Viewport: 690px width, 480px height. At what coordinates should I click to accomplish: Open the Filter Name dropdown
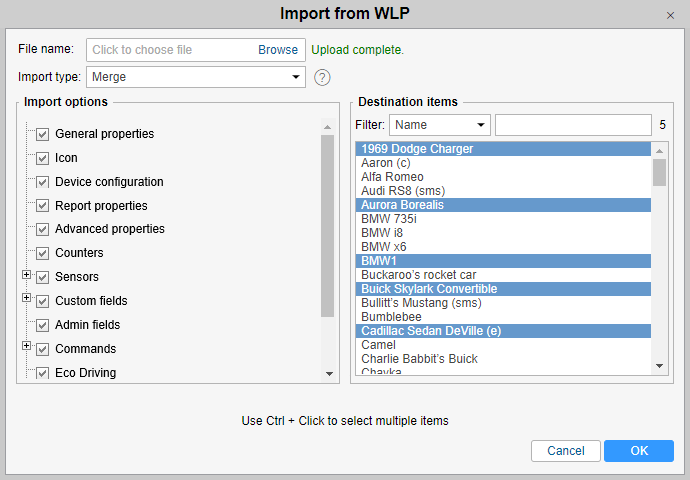pyautogui.click(x=440, y=125)
